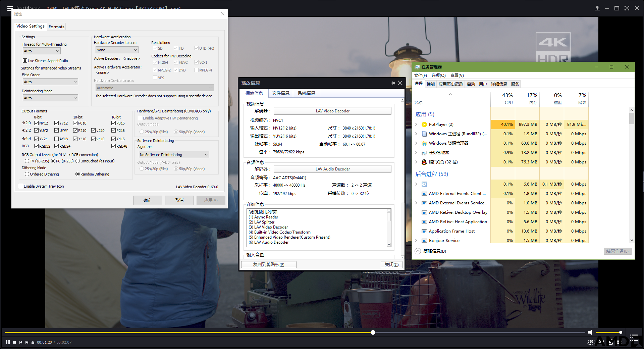Open the PotPlayer playlist panel icon
The image size is (644, 349).
tap(634, 338)
